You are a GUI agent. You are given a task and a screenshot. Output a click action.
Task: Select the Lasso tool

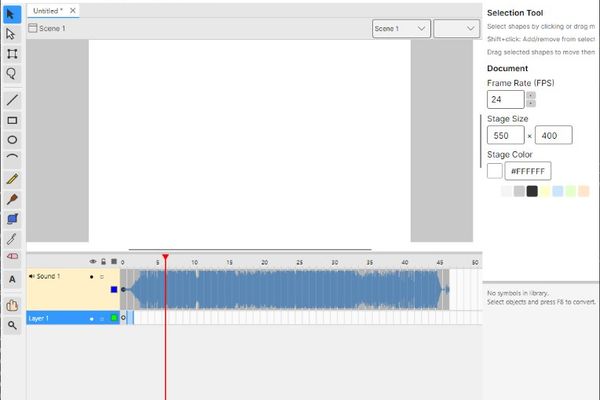(12, 73)
